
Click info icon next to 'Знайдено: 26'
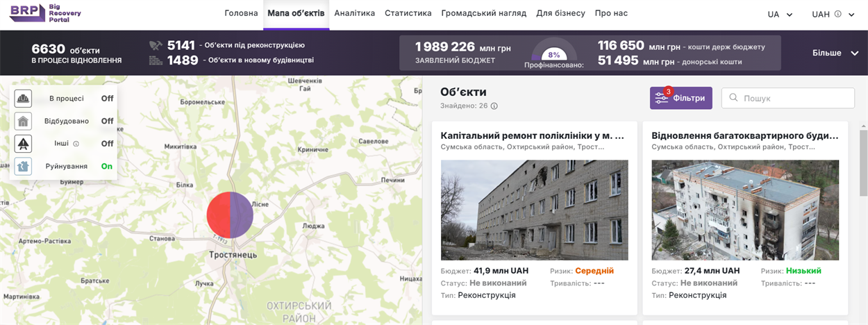(494, 106)
